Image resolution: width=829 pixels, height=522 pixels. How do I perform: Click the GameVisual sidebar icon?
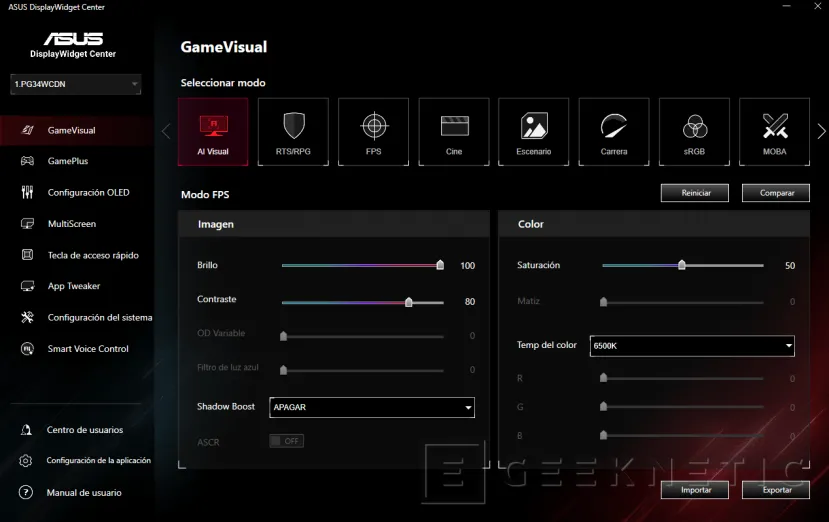[27, 130]
